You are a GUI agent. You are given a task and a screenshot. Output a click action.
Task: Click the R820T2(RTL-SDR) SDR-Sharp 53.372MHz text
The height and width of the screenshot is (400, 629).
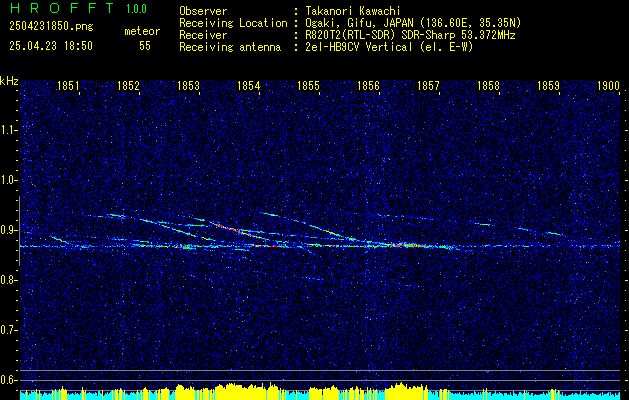tap(410, 35)
